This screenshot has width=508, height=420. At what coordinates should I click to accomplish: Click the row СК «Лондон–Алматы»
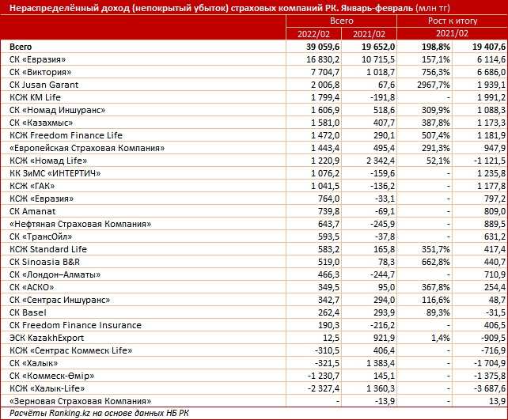tap(55, 274)
